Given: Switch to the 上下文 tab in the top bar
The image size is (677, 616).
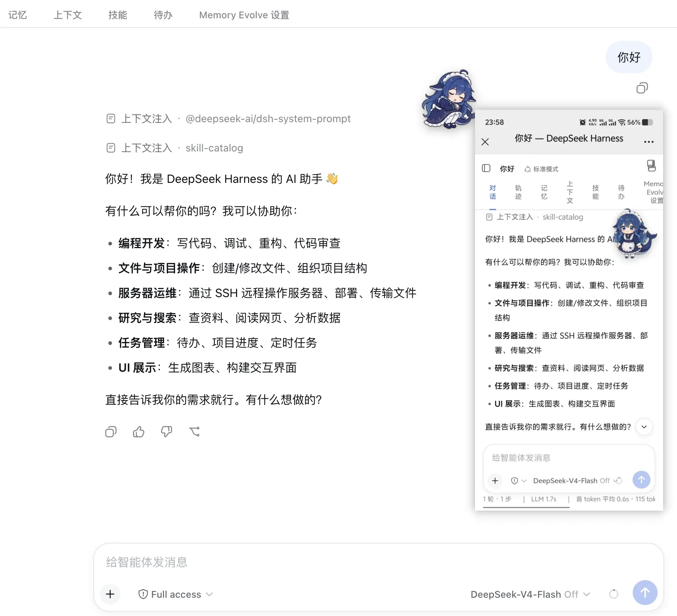Looking at the screenshot, I should coord(68,15).
